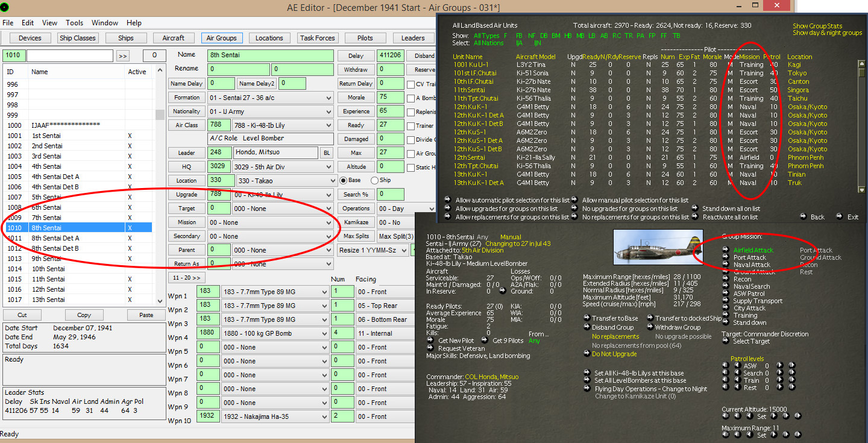Click the air units list scrollbar thumb
This screenshot has width=868, height=443.
coord(863,73)
